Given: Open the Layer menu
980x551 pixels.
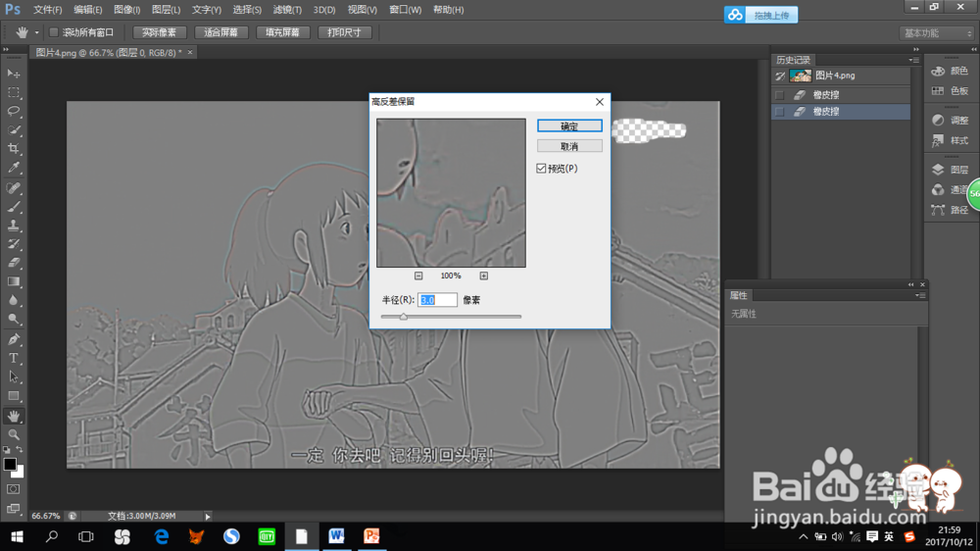Looking at the screenshot, I should [167, 10].
